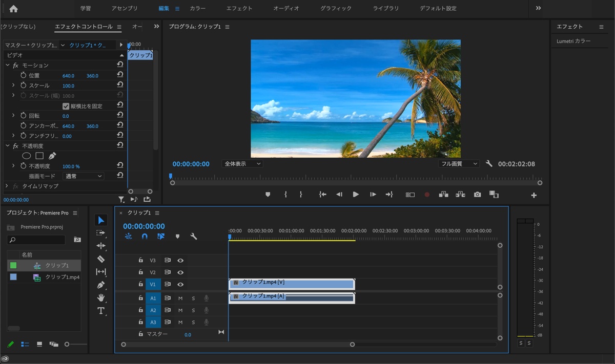Add marker in Program monitor

(268, 195)
